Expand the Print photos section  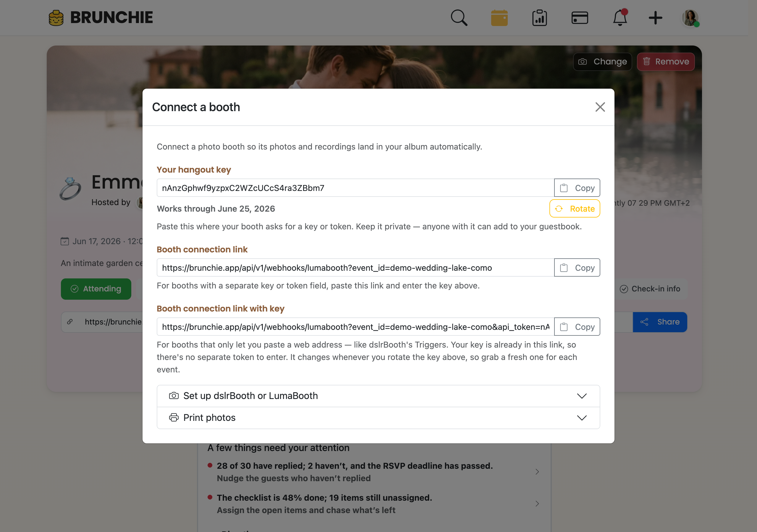378,418
